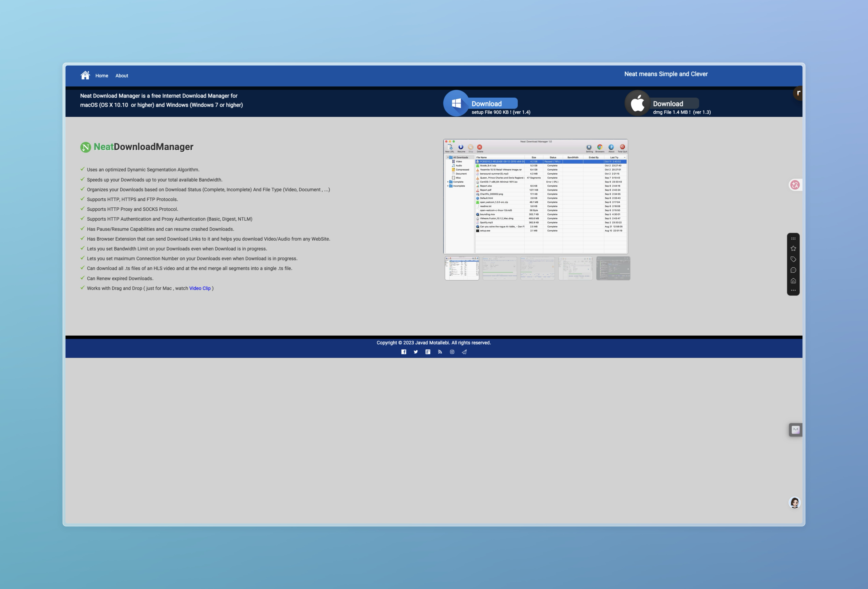The image size is (868, 589).
Task: Click the 'dmg File 1.4 MB ! (ver 1.3)' text
Action: tap(682, 112)
